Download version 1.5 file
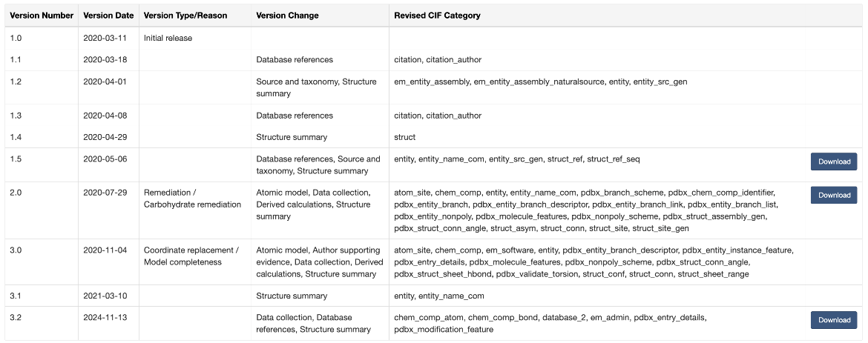Screen dimensions: 868x343 pyautogui.click(x=834, y=161)
